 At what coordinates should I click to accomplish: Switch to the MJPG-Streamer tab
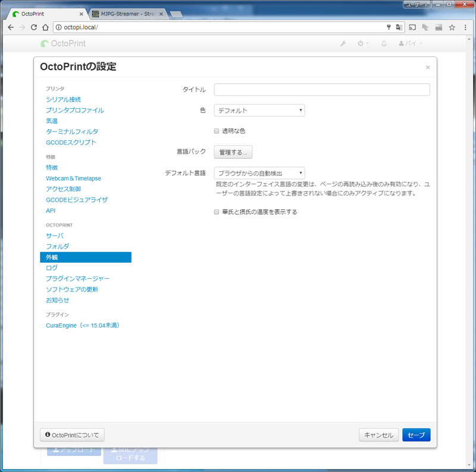(127, 14)
